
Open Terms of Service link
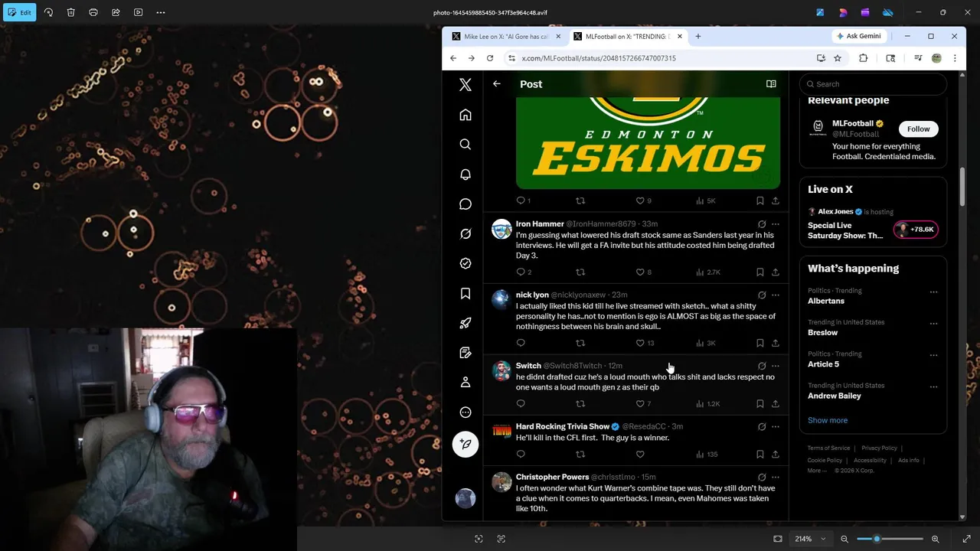(828, 448)
